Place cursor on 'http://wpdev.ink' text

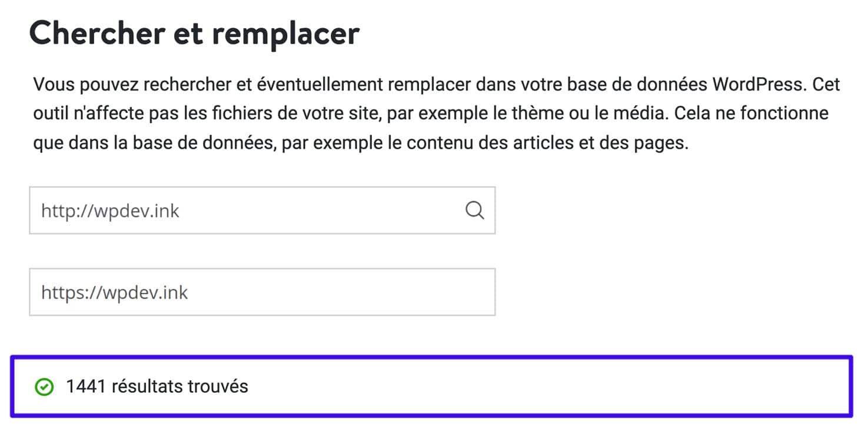point(110,211)
